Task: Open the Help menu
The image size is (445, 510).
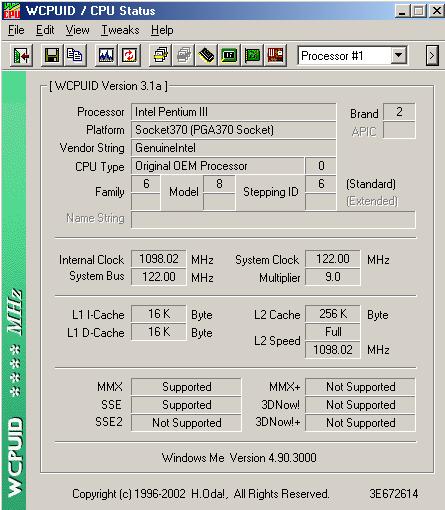Action: [162, 30]
